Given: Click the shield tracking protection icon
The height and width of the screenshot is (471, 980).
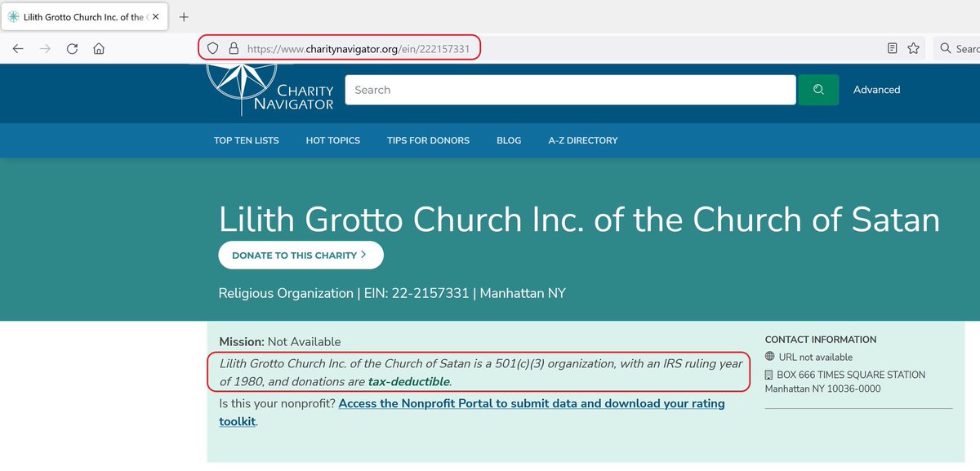Looking at the screenshot, I should pos(212,49).
